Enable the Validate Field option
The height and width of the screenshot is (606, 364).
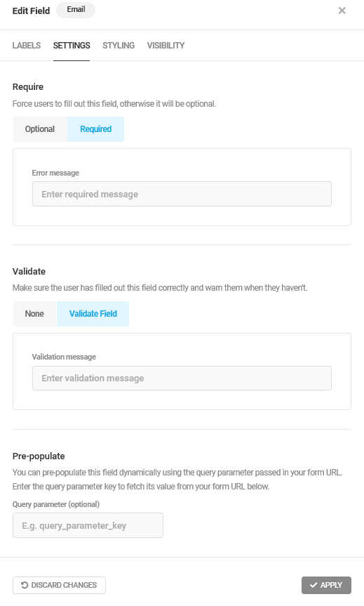93,314
